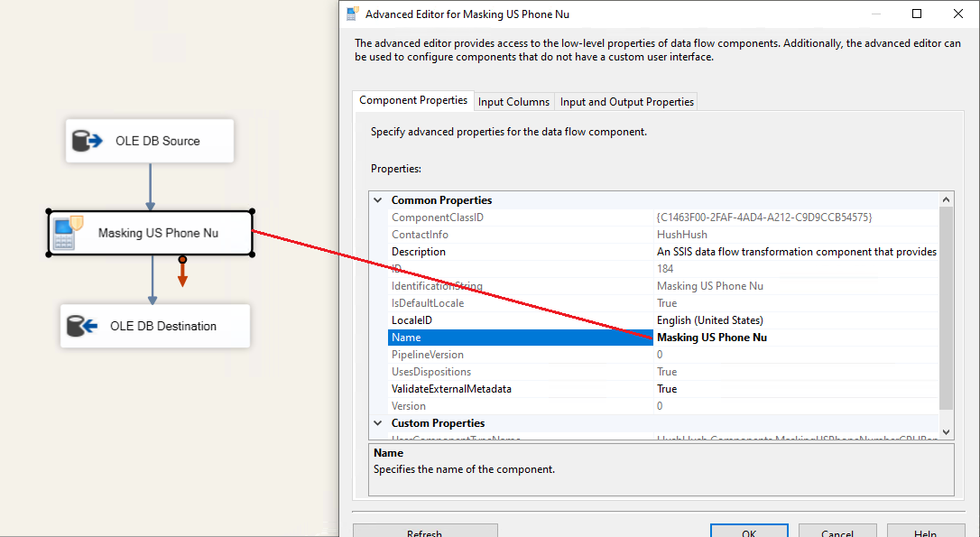
Task: Select the Component Properties tab
Action: click(x=413, y=100)
